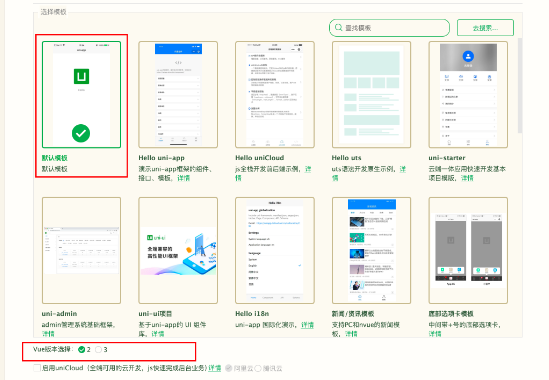This screenshot has height=380, width=549.
Task: Open 详情 link under Hello i18n
Action: coord(307,325)
